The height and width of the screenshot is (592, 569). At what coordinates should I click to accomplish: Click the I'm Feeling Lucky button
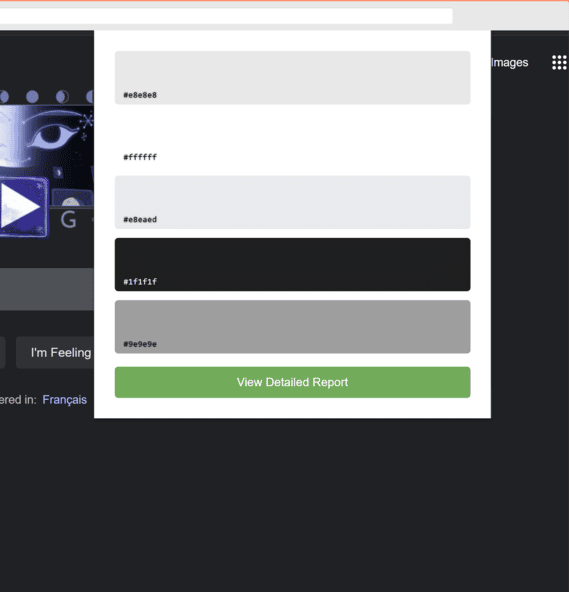pos(55,353)
